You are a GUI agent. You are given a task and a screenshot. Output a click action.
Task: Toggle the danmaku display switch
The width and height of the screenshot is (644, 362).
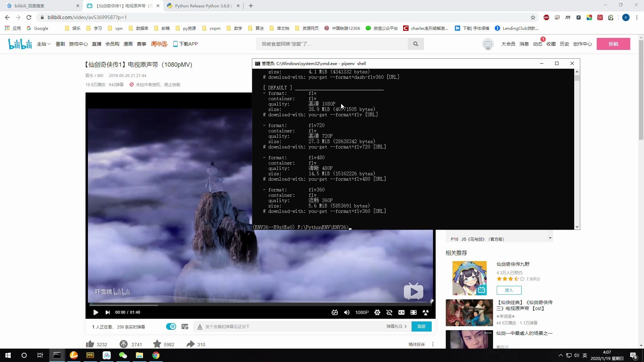pyautogui.click(x=171, y=326)
